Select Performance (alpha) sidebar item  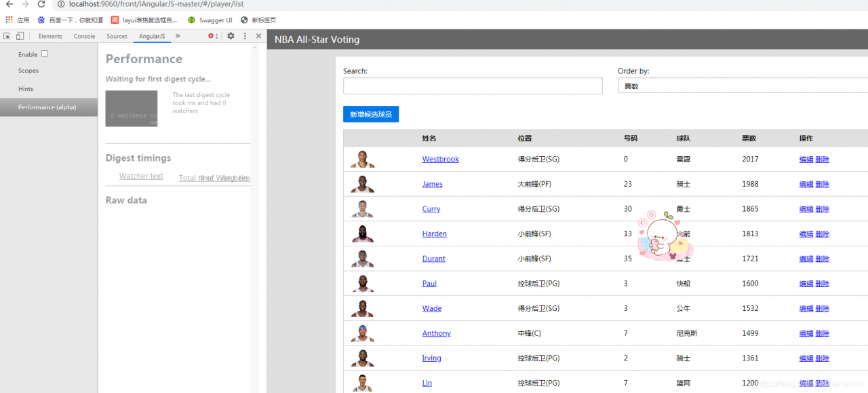coord(49,107)
